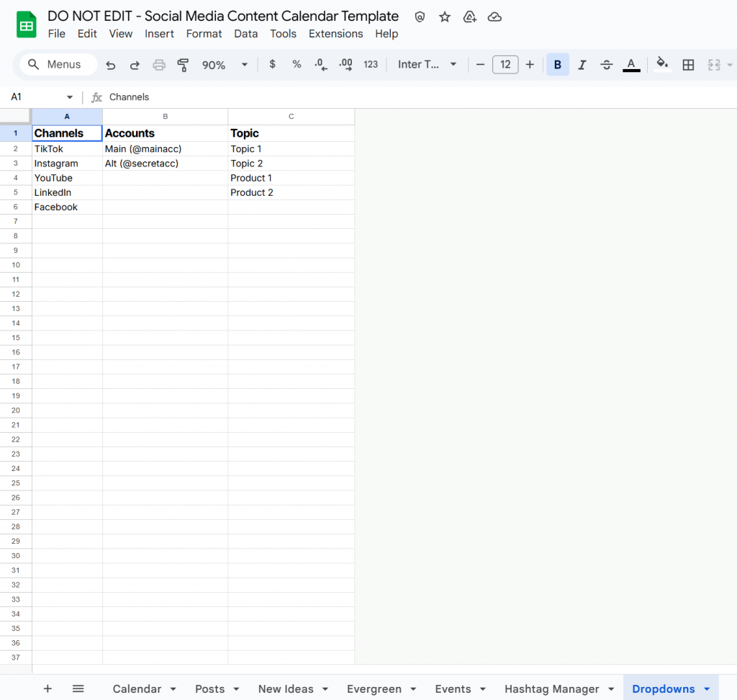Format value as percent

coord(297,64)
